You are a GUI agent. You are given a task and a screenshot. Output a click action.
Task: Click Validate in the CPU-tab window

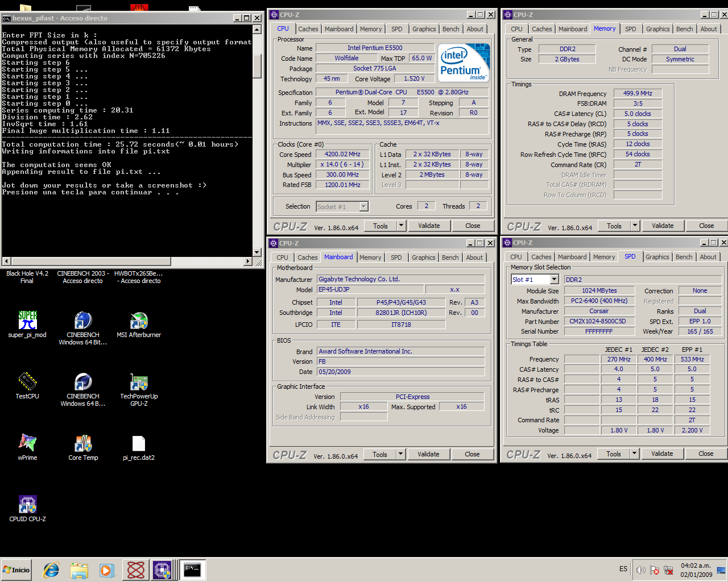pos(429,226)
